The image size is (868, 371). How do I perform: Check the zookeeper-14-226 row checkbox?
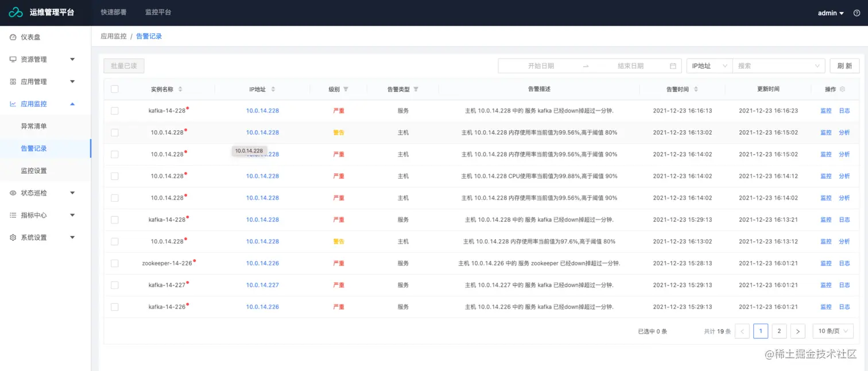click(115, 263)
